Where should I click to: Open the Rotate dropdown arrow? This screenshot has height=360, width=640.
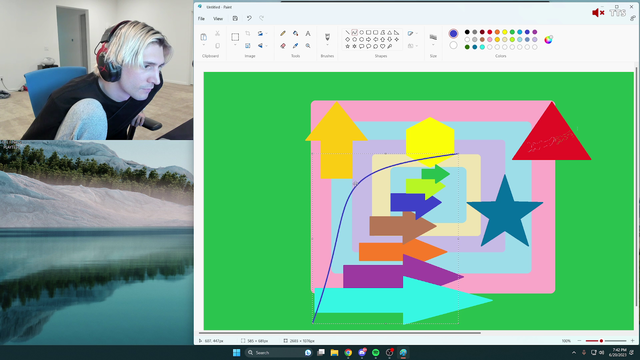pos(267,33)
